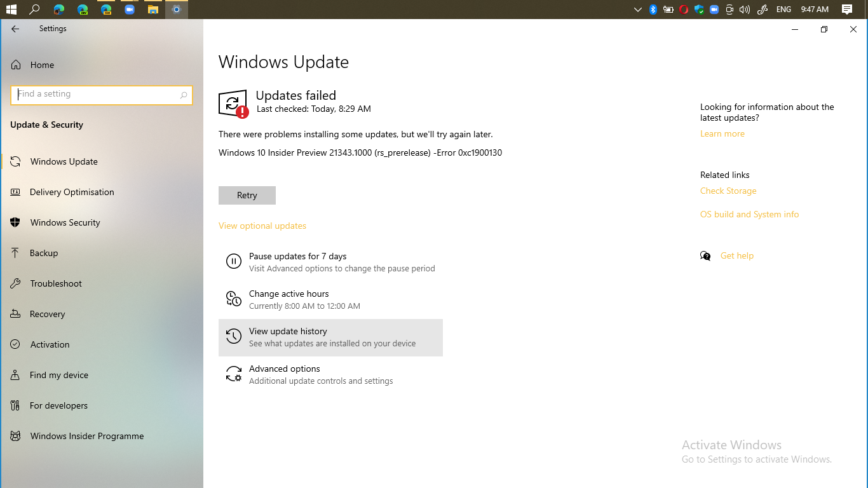Click the Windows Defender tray shield icon
Image resolution: width=868 pixels, height=488 pixels.
click(699, 10)
